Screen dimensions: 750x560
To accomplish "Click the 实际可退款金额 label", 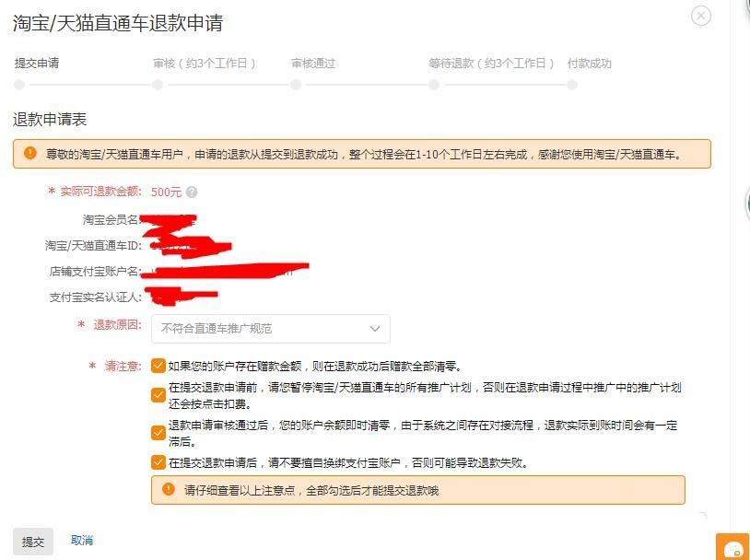I will [101, 192].
